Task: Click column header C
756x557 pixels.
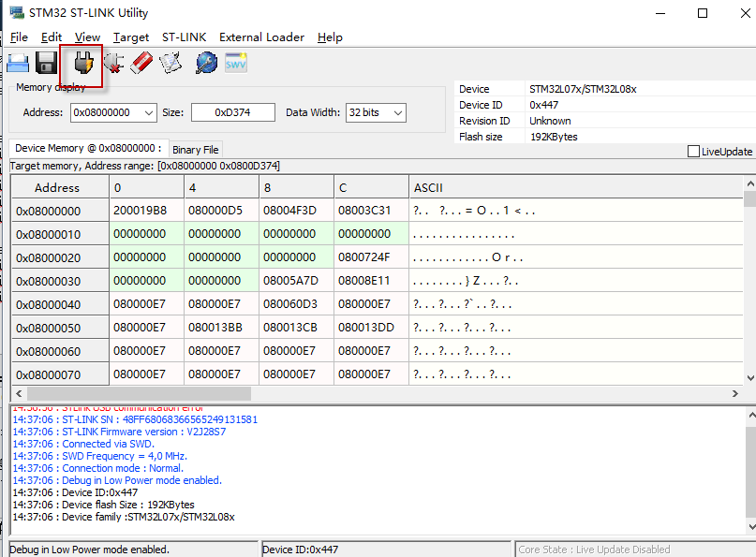Action: (x=371, y=187)
